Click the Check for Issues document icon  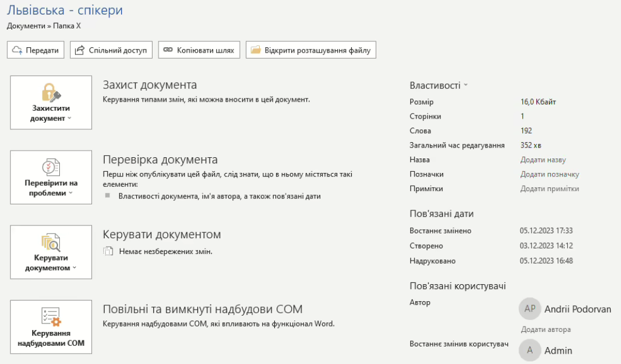click(51, 167)
